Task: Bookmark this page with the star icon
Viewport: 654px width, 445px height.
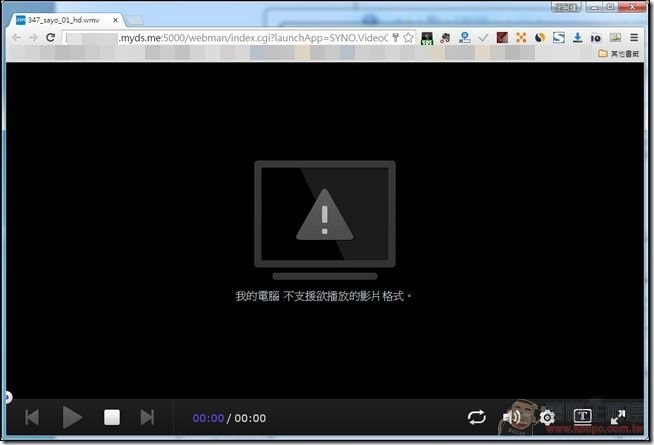Action: click(x=408, y=37)
